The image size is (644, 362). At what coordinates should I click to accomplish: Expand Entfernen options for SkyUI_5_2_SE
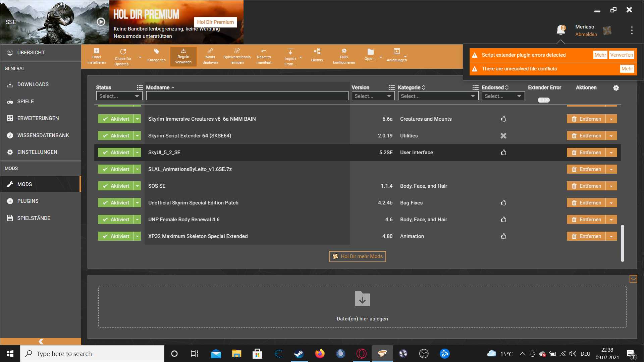coord(611,153)
